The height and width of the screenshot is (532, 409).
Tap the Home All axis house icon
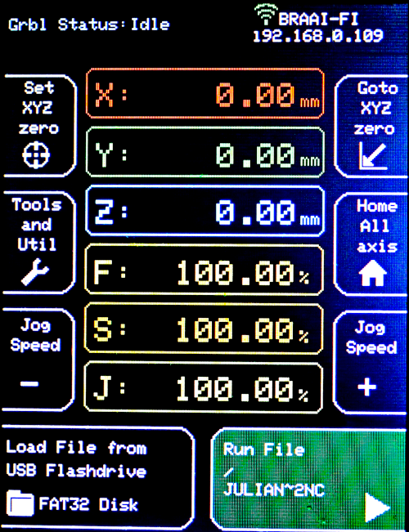tap(373, 273)
